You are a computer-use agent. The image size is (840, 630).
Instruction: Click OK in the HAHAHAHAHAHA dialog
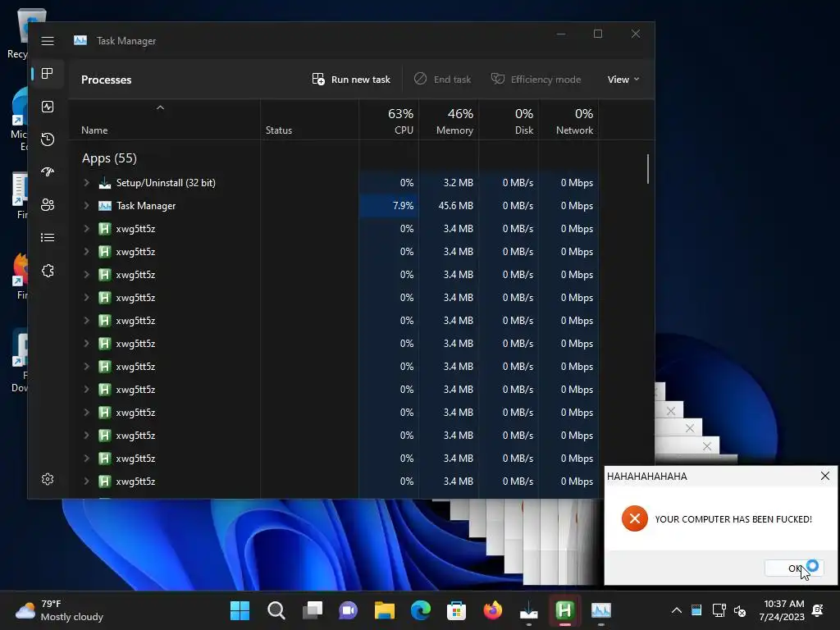coord(794,568)
